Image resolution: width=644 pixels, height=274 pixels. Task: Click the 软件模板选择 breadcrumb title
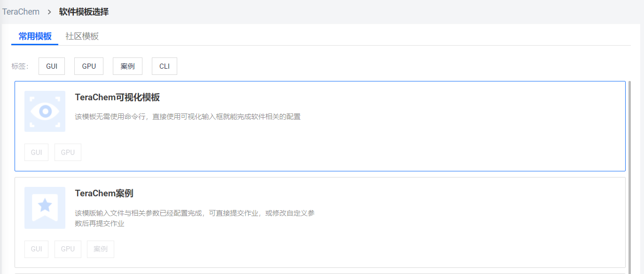pyautogui.click(x=84, y=12)
